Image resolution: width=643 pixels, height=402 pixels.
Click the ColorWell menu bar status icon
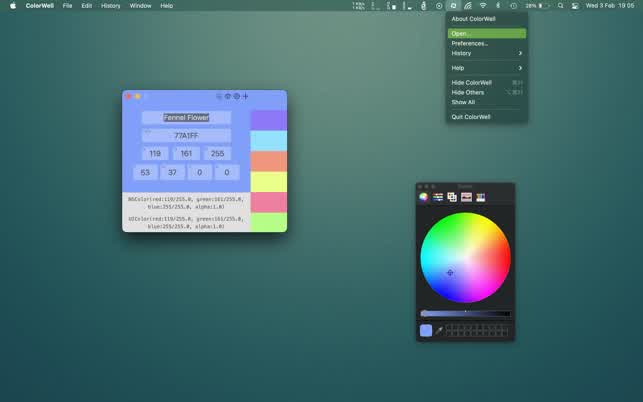click(x=453, y=6)
